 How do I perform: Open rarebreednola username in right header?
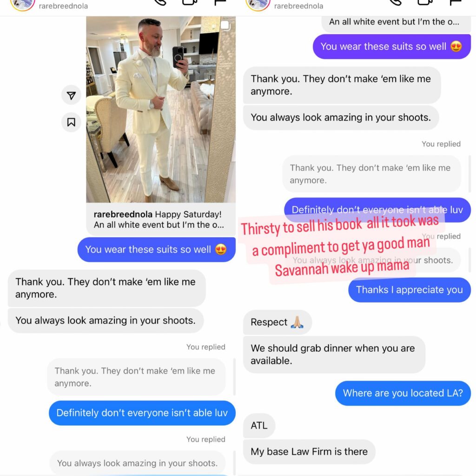tap(299, 6)
